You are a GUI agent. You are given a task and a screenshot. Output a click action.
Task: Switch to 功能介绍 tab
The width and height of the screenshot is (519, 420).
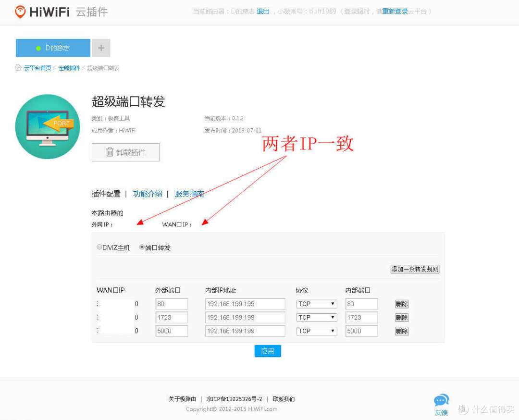(x=148, y=194)
